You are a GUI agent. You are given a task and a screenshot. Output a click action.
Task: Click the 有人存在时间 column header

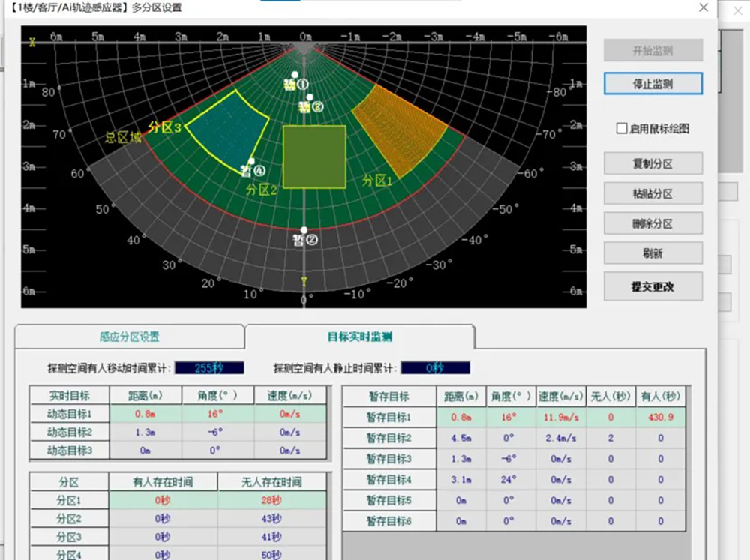pyautogui.click(x=163, y=481)
